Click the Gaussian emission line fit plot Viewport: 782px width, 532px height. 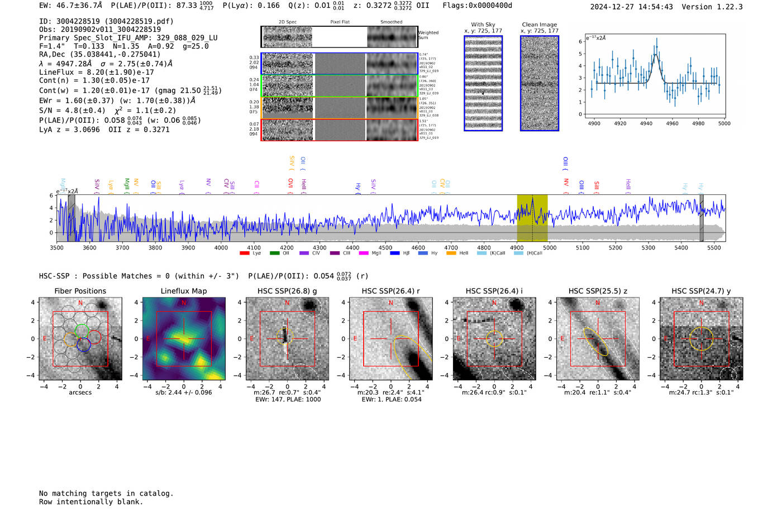pos(655,76)
